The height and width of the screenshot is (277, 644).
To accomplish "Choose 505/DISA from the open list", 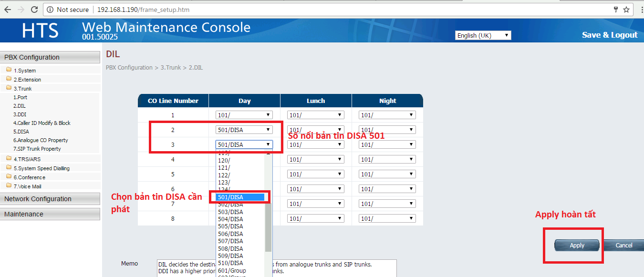I will pyautogui.click(x=230, y=226).
